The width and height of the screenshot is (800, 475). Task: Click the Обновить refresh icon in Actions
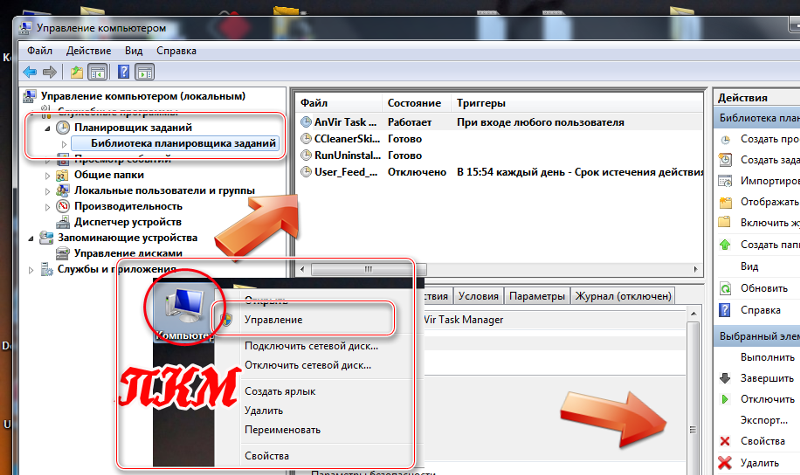tap(725, 288)
